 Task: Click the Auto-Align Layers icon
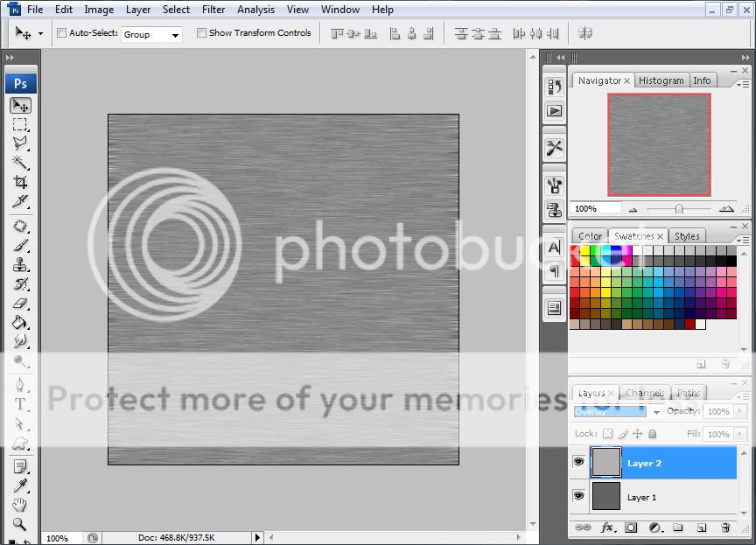coord(584,33)
